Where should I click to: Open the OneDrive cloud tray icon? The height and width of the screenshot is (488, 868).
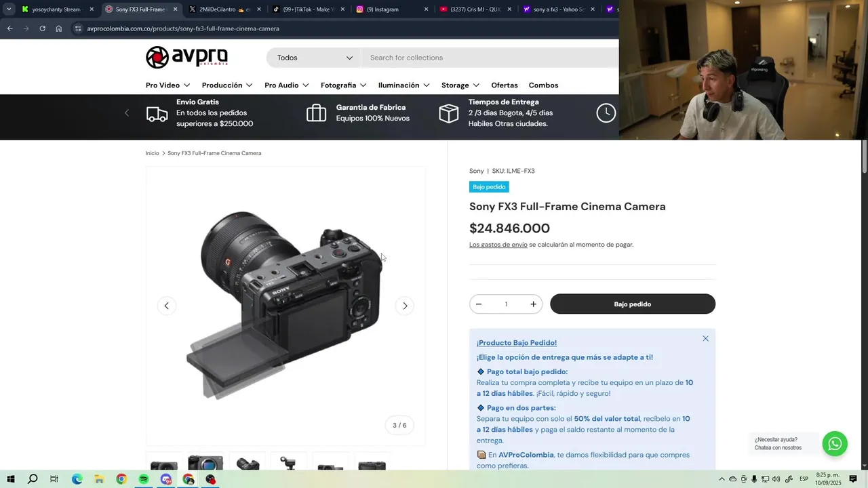click(732, 479)
